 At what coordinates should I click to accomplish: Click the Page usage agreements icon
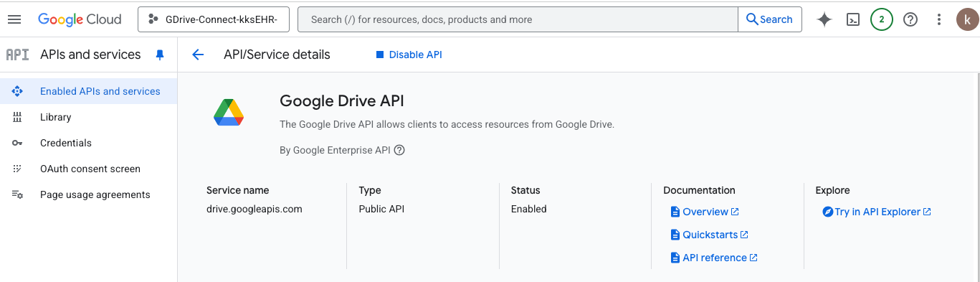pos(17,194)
